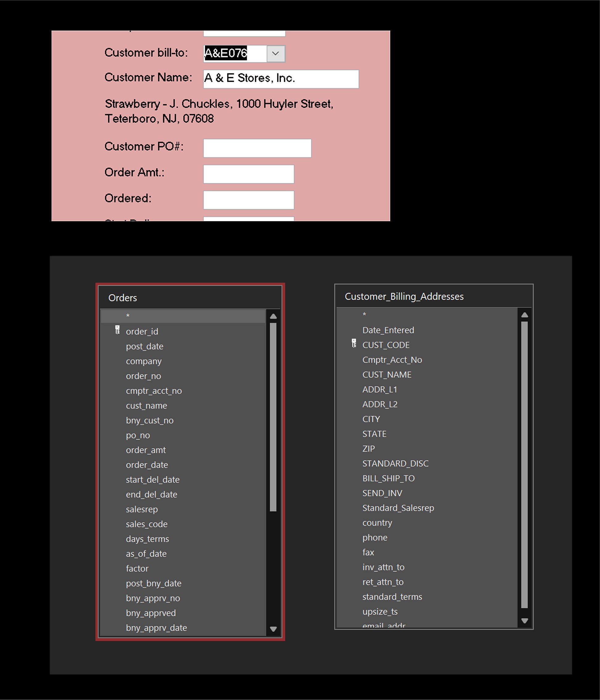
Task: Click the Strawberry - J. Chuckles address text
Action: coord(219,111)
